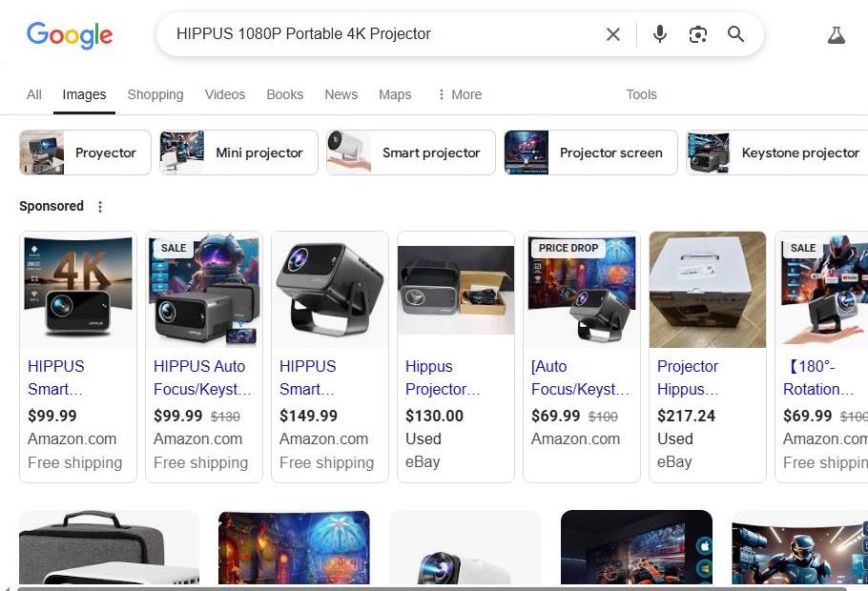Open blue robot soldier result image
Screen dimensions: 868x591
coord(800,547)
